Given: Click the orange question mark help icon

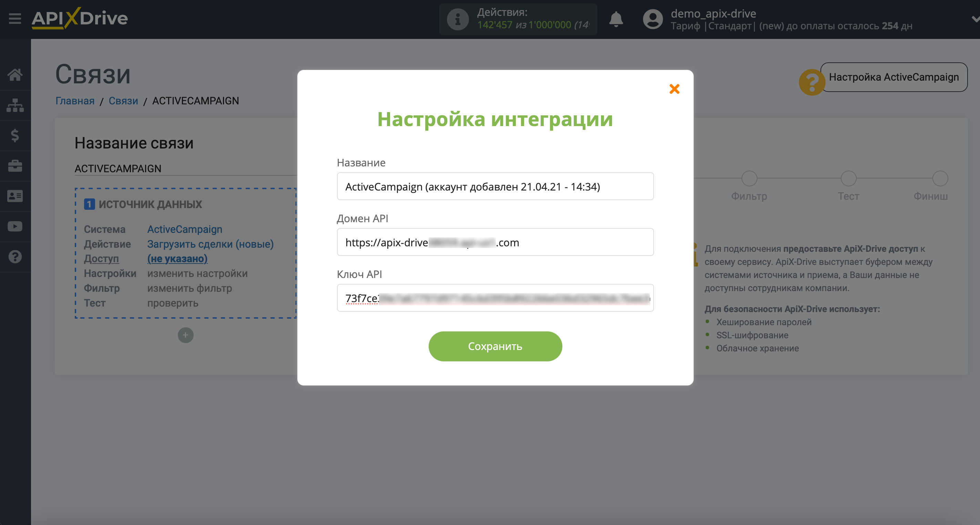Looking at the screenshot, I should tap(811, 82).
